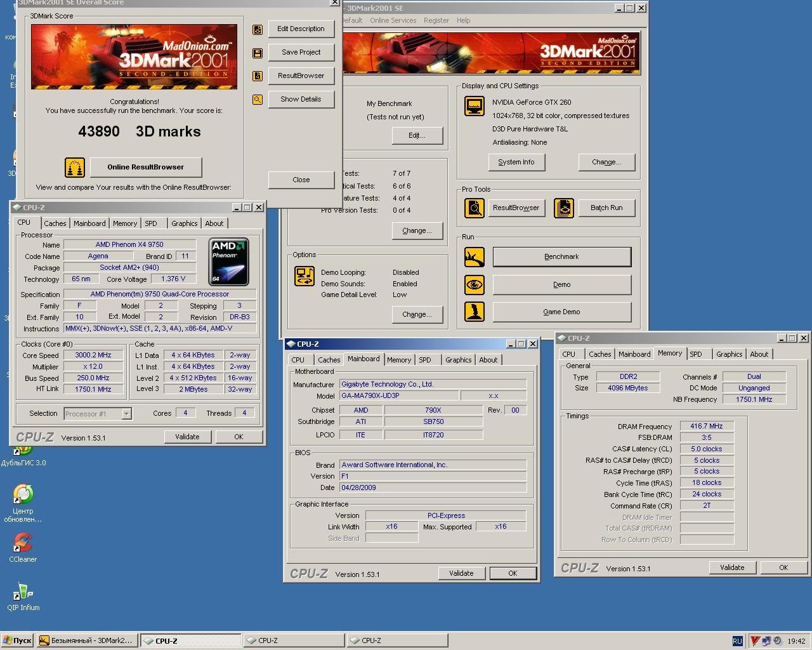Click the AMD Phenom logo image

pos(228,262)
